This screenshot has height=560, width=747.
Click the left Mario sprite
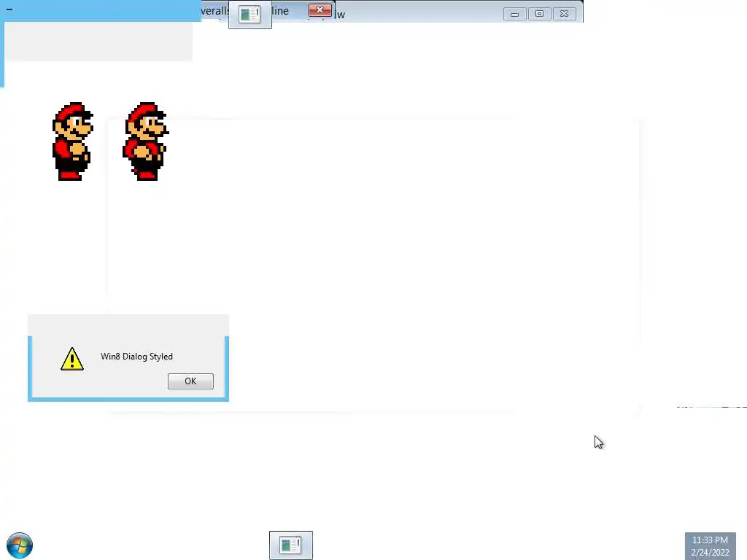(72, 141)
